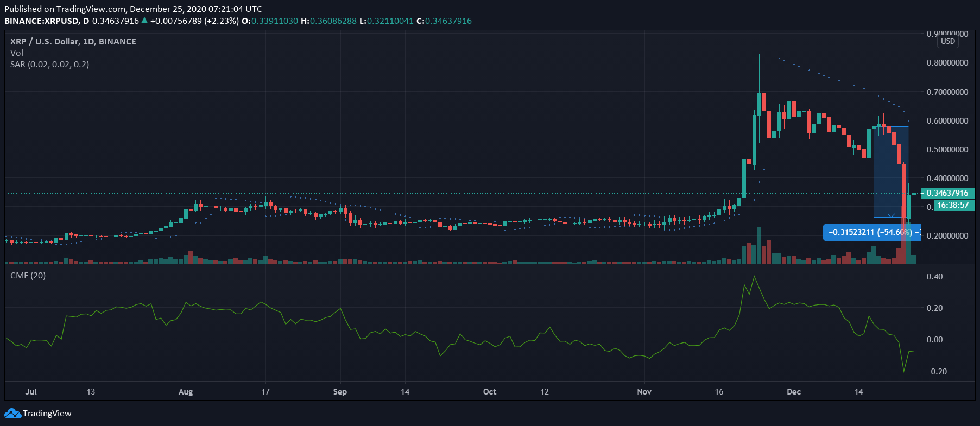Click the TradingView cloud logo icon

pos(12,414)
